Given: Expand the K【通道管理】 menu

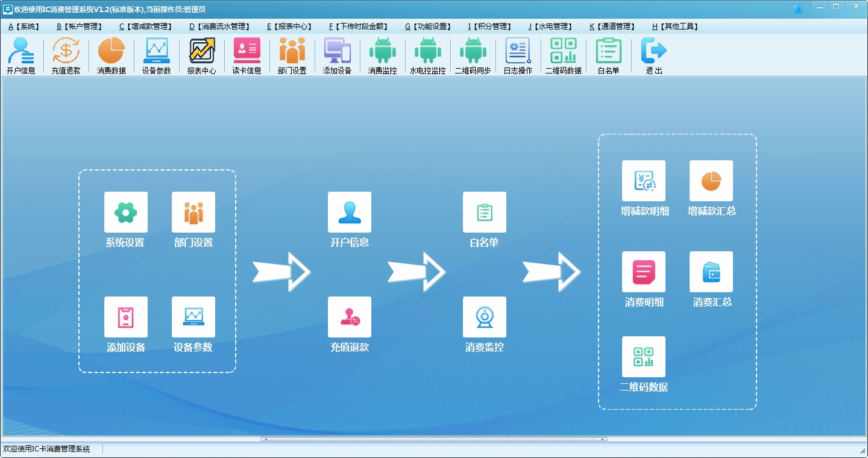Looking at the screenshot, I should (612, 27).
